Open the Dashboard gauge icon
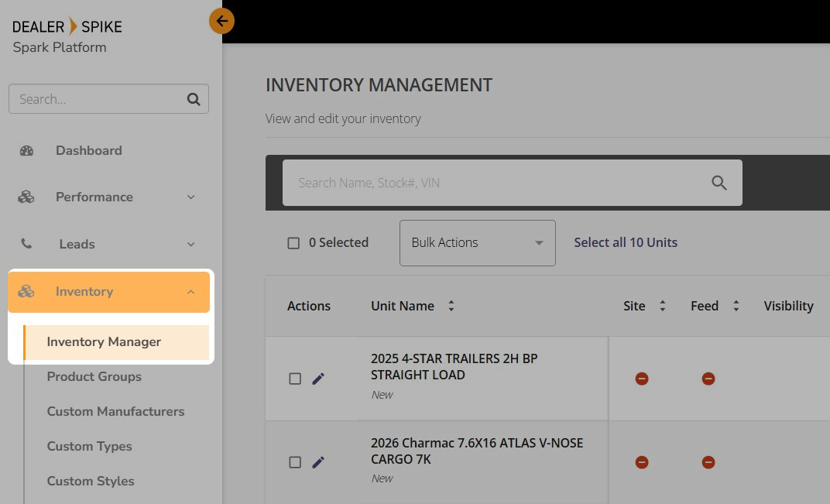This screenshot has height=504, width=830. coord(26,151)
